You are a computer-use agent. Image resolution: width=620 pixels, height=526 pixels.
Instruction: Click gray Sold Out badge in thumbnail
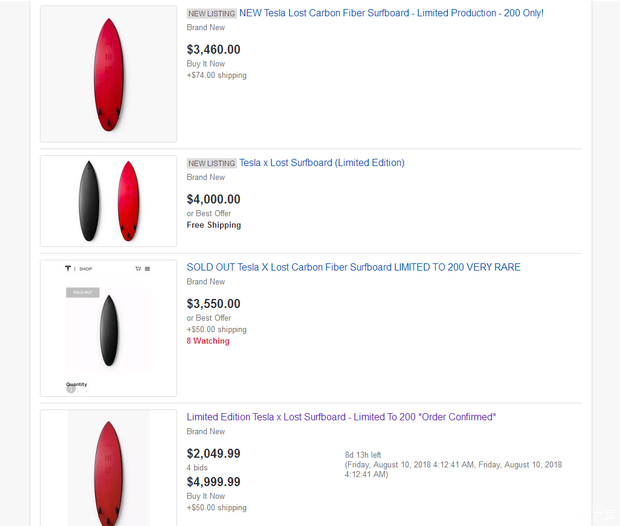(82, 292)
